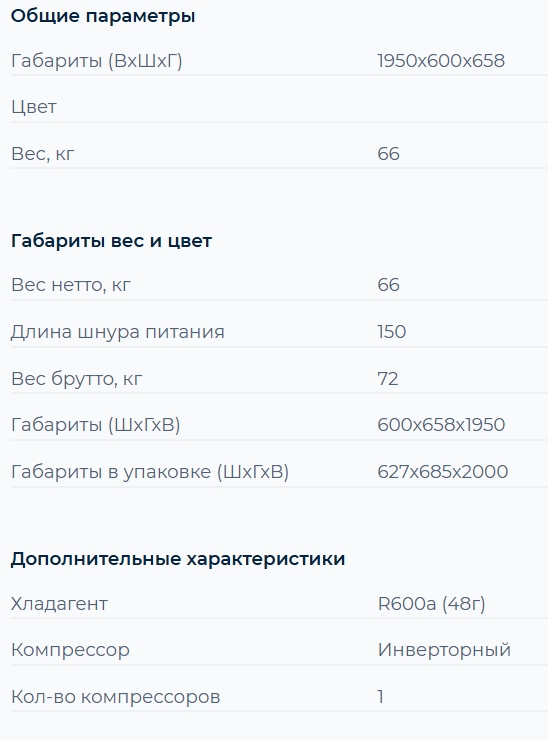Viewport: 548px width, 740px height.
Task: Click the 'Общие параметры' section heading
Action: tap(103, 17)
